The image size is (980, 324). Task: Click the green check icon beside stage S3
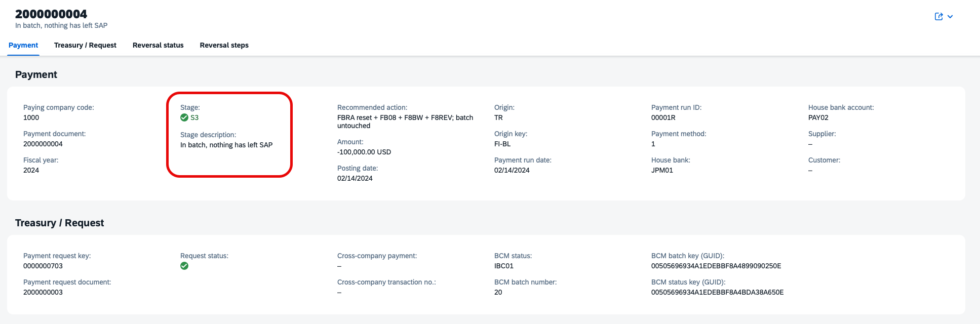coord(184,117)
